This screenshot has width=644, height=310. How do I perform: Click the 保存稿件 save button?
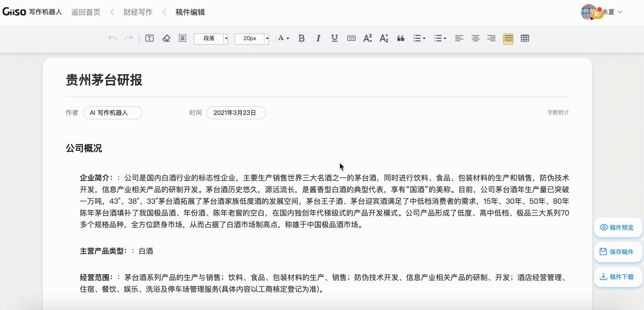(618, 252)
